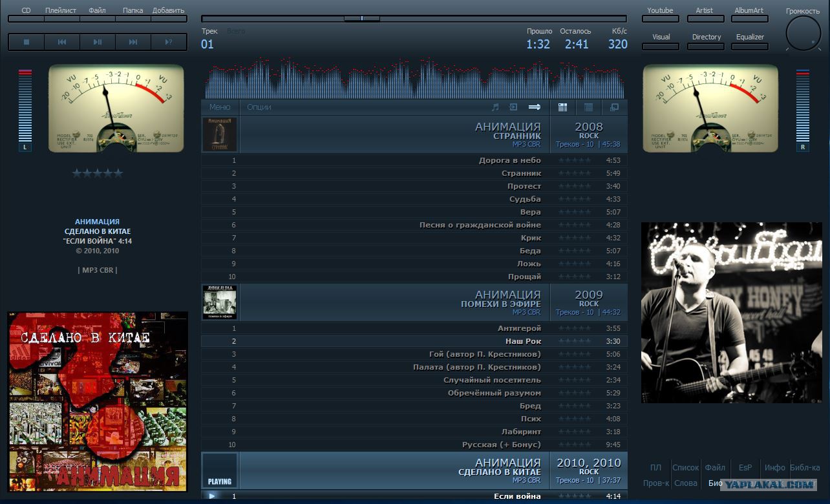Switch to the grouped album view icon
The image size is (830, 504).
tap(562, 107)
